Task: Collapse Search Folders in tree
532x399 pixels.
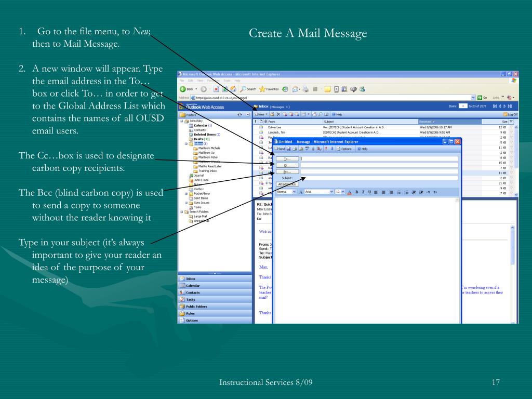Action: coord(181,212)
